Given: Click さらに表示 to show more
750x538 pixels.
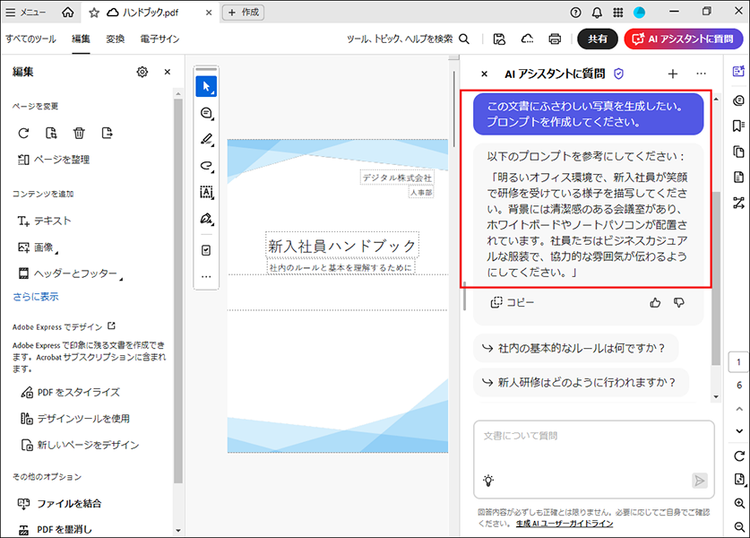Looking at the screenshot, I should (x=35, y=297).
